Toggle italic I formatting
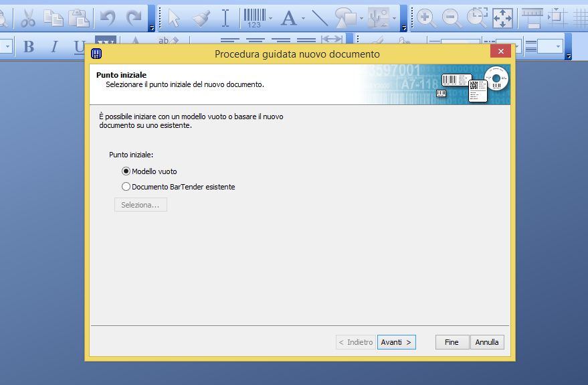Viewport: 588px width, 385px height. (x=54, y=47)
